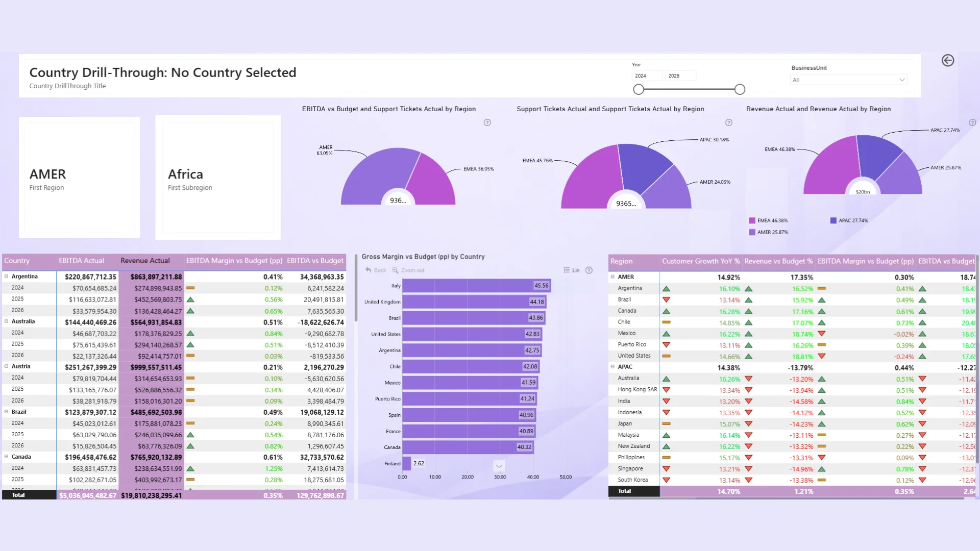Screen dimensions: 980x551
Task: Click the right handle of the Year slider
Action: click(740, 90)
